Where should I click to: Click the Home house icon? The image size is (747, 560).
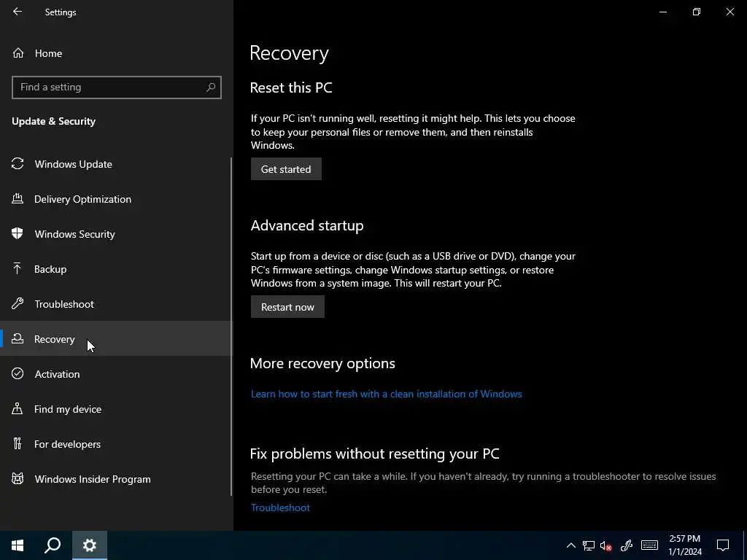tap(18, 52)
